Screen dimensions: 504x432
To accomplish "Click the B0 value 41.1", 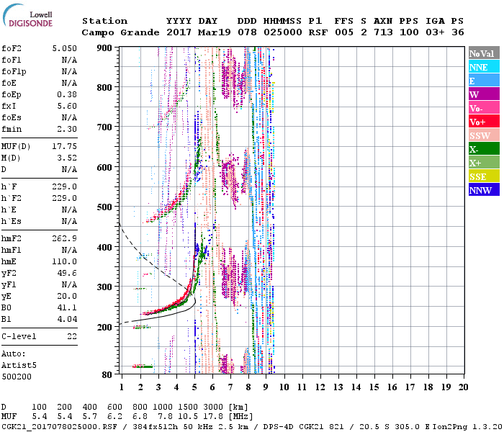I will pos(68,307).
